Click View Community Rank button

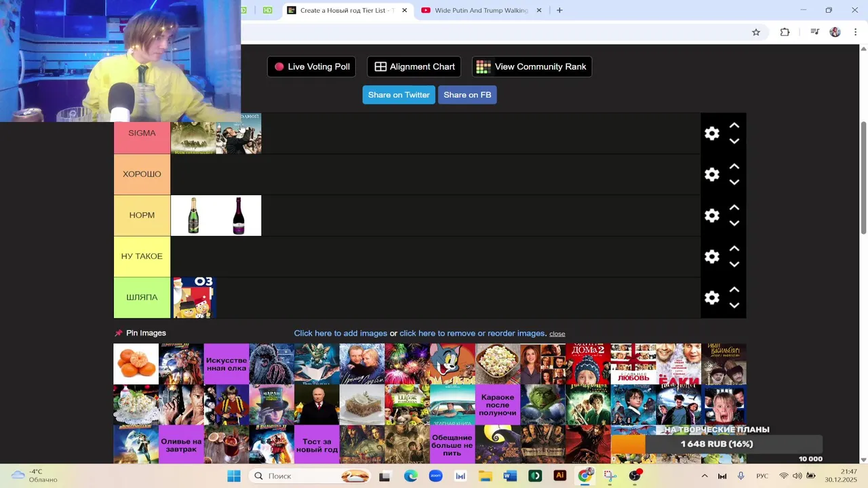pos(532,66)
